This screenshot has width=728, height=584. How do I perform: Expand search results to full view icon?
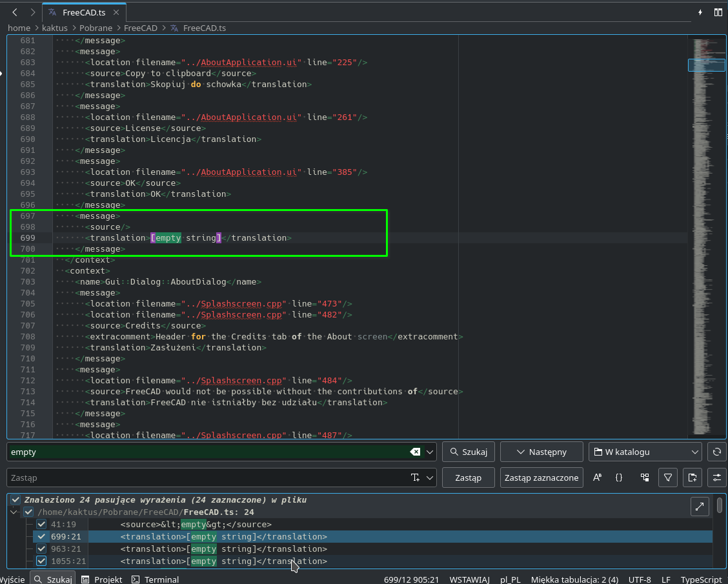pos(699,507)
